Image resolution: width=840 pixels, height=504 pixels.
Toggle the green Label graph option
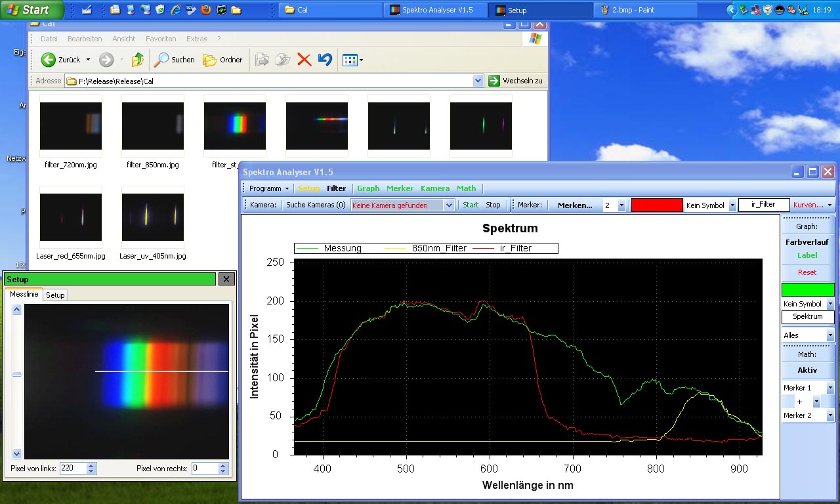[807, 255]
